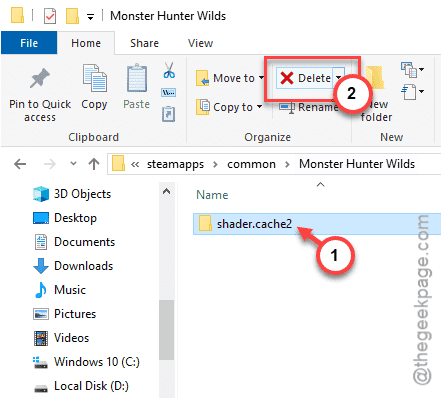Click the Copy to button
The height and width of the screenshot is (398, 441).
[x=229, y=107]
